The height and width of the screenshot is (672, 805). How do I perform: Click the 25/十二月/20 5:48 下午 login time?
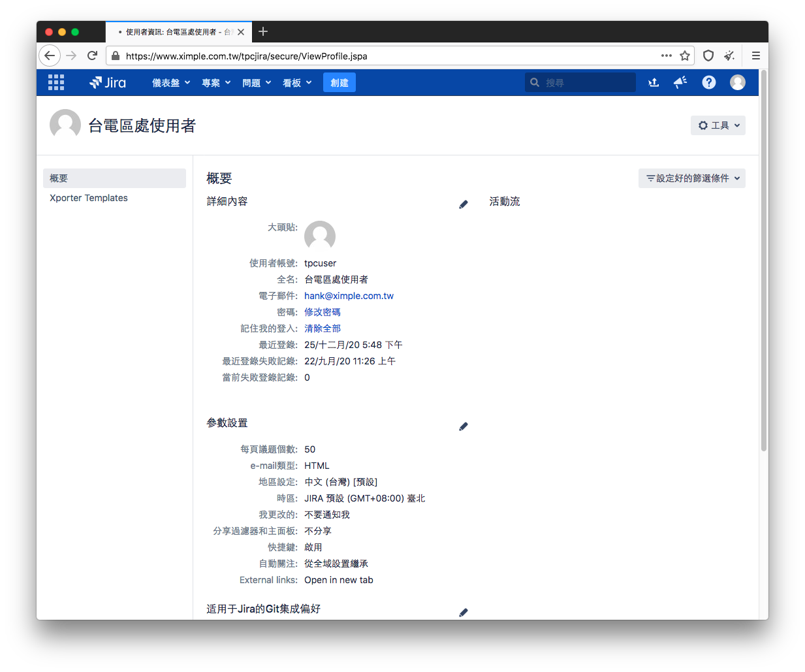pyautogui.click(x=353, y=345)
